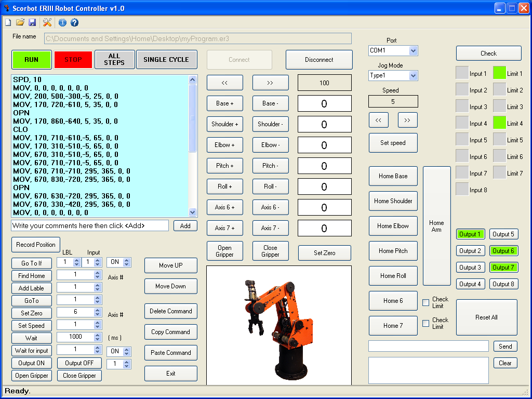532x399 pixels.
Task: Toggle Output 1 on or off
Action: [x=470, y=234]
